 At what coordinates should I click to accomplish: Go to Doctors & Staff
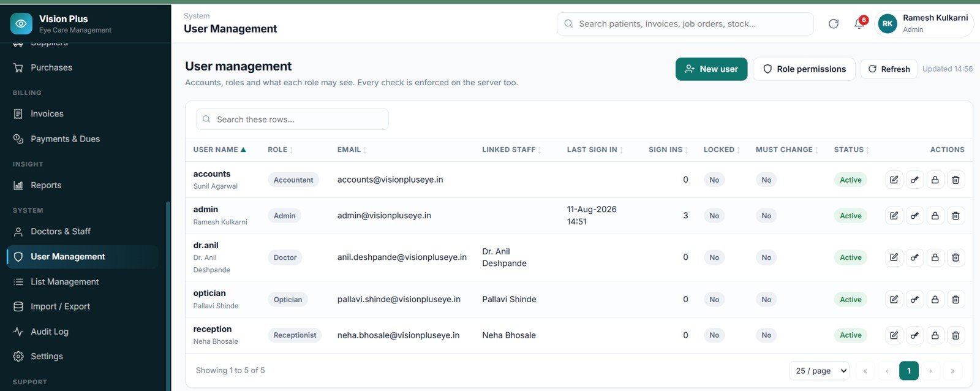pyautogui.click(x=82, y=232)
